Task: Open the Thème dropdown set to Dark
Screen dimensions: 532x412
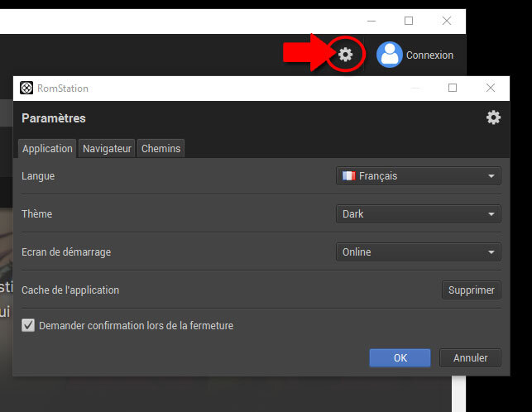Action: 419,214
